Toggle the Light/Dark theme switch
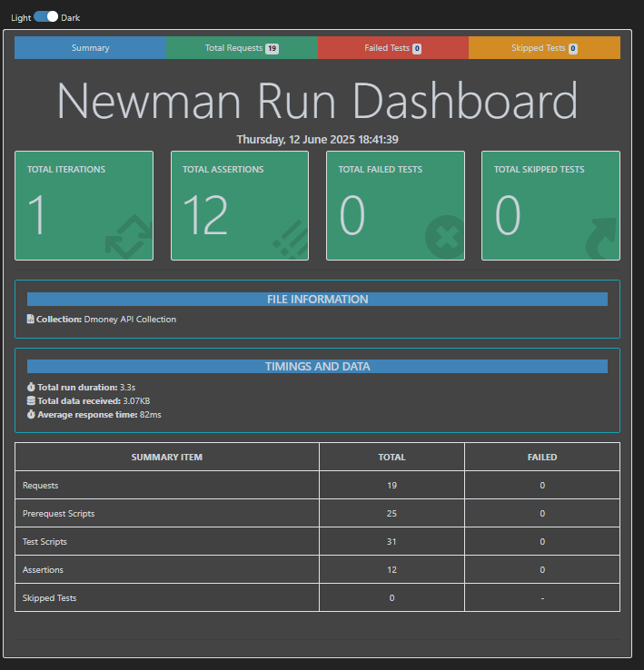Screen dimensions: 644x670 pos(45,16)
